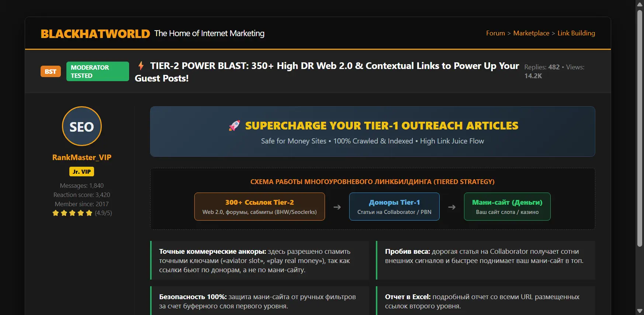Click the 'Messages: 1,840' stat
The width and height of the screenshot is (644, 315).
click(x=82, y=186)
